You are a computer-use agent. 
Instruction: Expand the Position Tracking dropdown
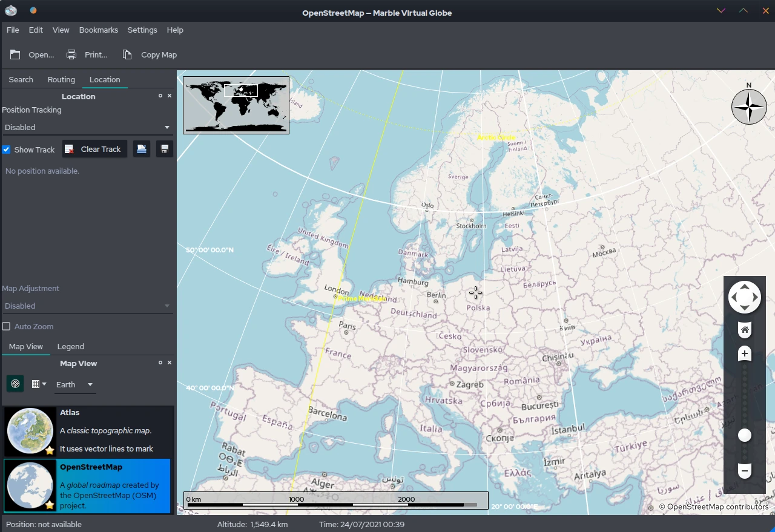click(x=87, y=127)
